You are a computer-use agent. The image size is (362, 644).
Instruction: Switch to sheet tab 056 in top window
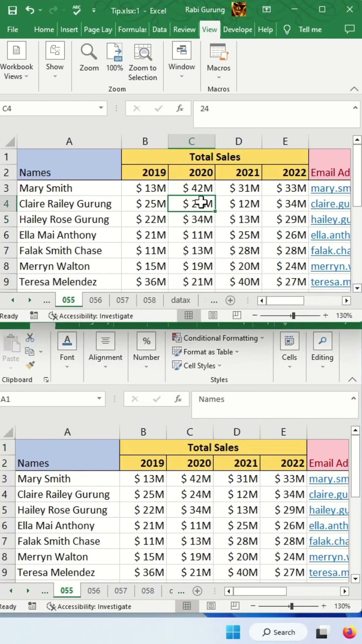(x=96, y=300)
